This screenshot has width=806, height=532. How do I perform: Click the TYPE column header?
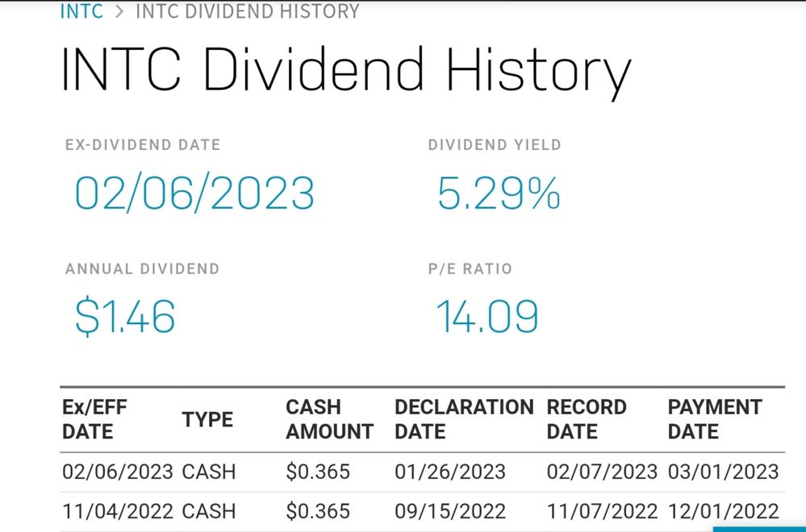pyautogui.click(x=207, y=420)
